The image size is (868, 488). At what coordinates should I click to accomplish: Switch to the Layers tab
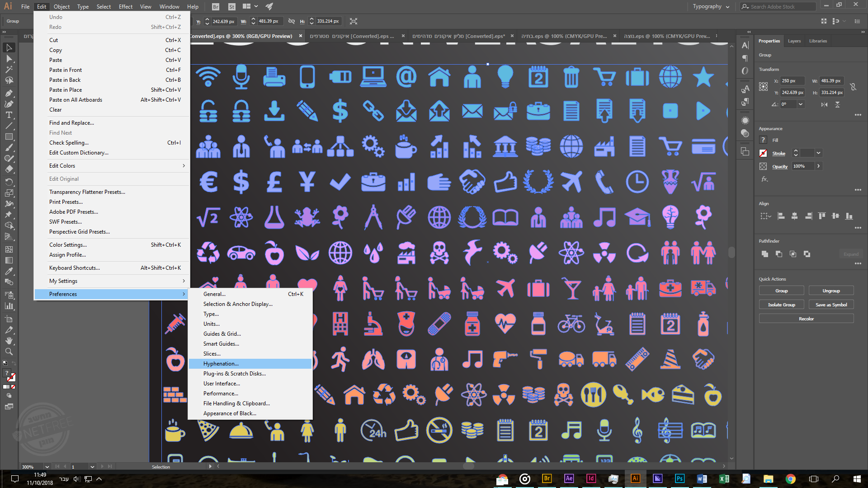(x=794, y=41)
